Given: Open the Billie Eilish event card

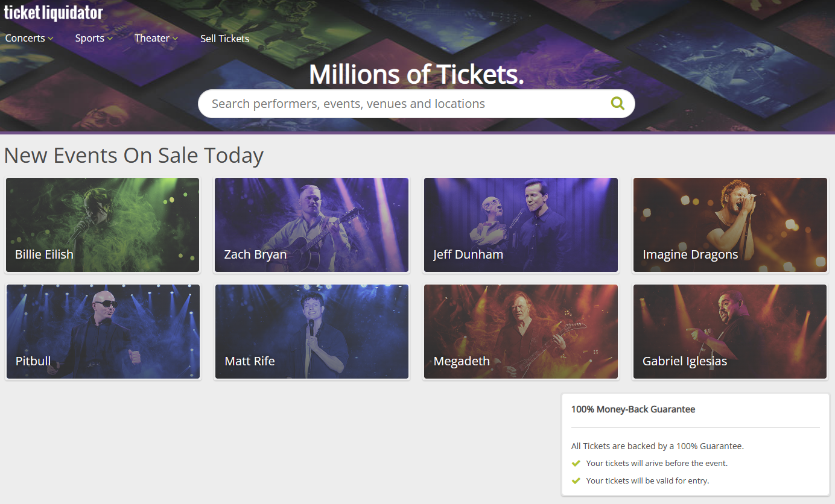Looking at the screenshot, I should pyautogui.click(x=103, y=225).
